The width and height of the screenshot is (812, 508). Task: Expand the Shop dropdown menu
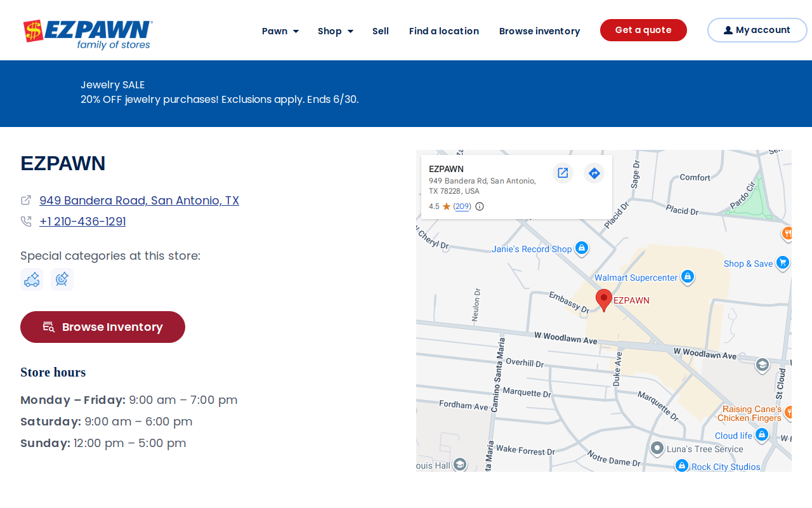tap(336, 31)
